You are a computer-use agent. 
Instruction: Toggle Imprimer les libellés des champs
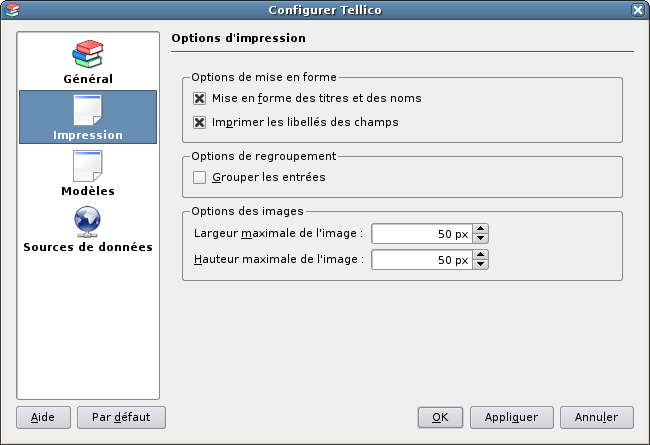(x=199, y=122)
